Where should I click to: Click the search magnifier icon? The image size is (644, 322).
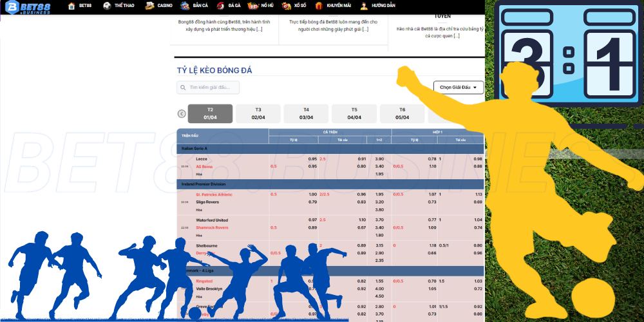pos(183,88)
